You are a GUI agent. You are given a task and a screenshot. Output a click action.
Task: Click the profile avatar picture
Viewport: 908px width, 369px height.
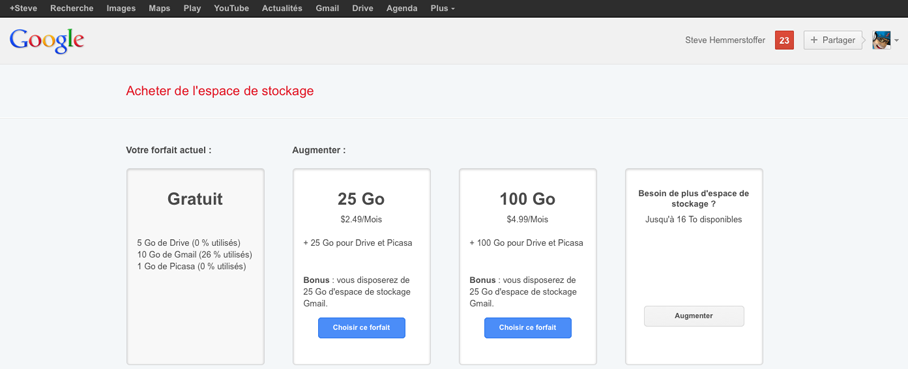point(881,41)
